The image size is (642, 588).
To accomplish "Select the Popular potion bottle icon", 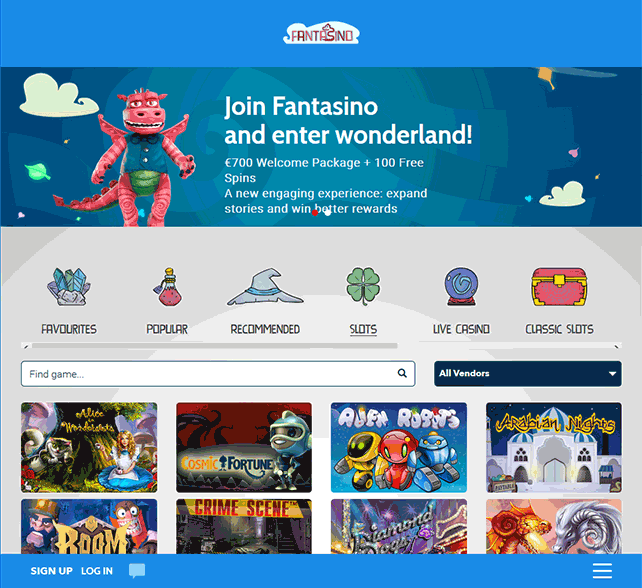I will [x=168, y=287].
